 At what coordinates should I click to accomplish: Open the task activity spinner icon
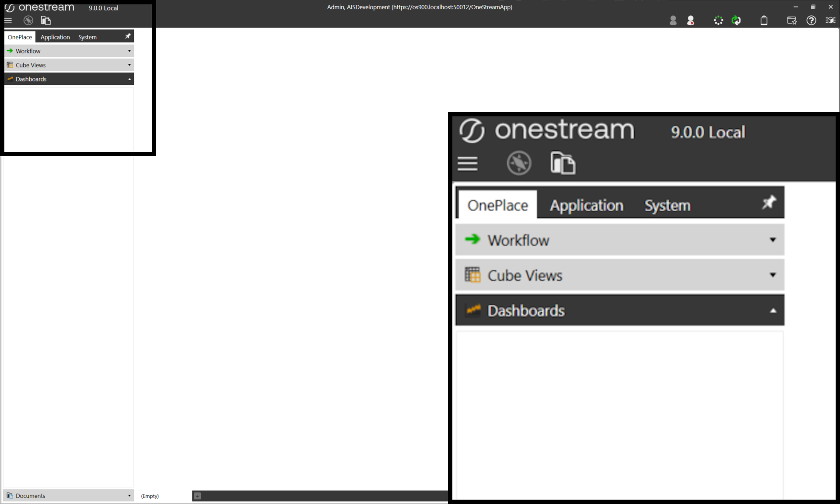[718, 21]
